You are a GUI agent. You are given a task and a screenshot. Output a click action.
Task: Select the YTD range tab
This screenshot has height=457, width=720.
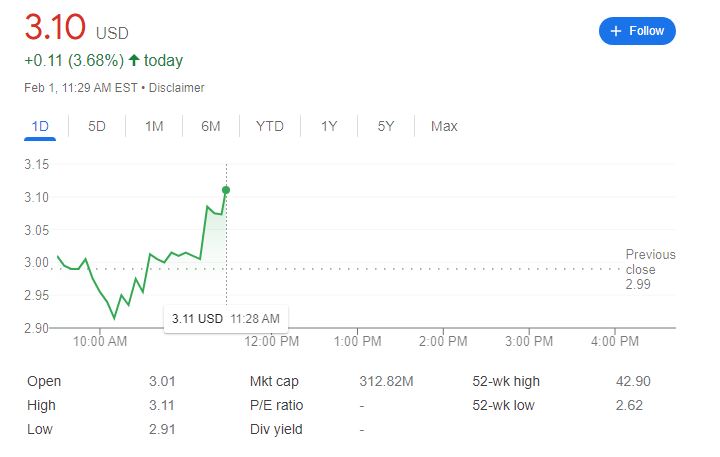click(269, 126)
